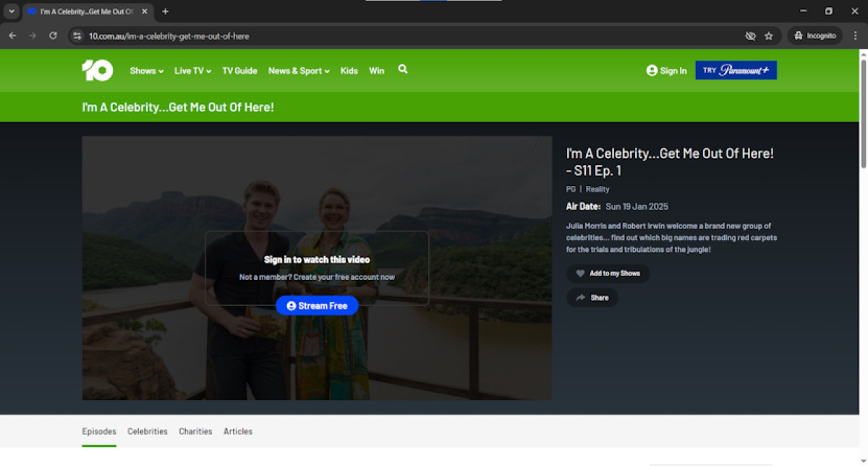Click Try Paramount+ button
The image size is (868, 466).
736,70
